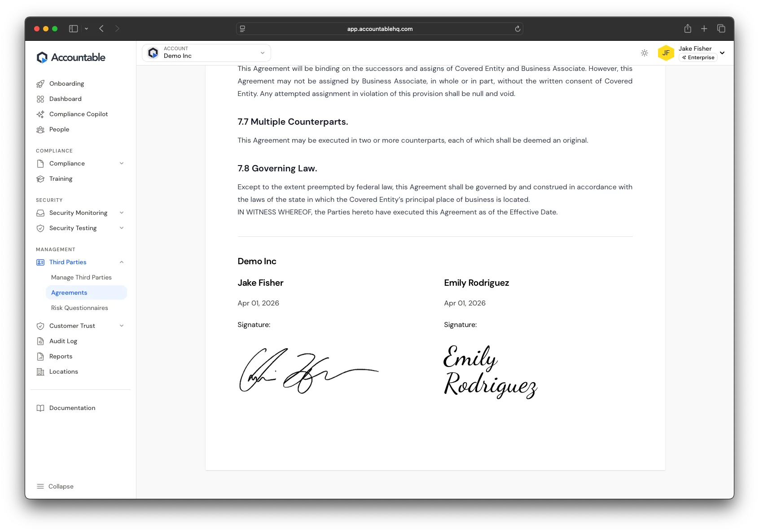Click the Security Testing shield icon
This screenshot has width=759, height=532.
[40, 228]
